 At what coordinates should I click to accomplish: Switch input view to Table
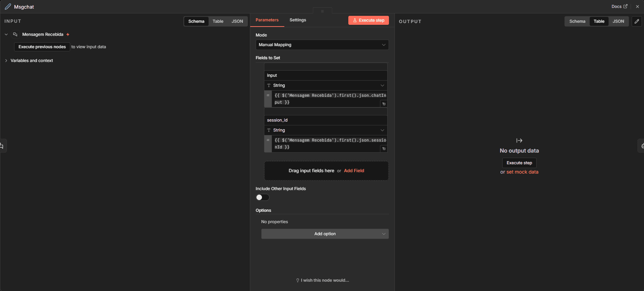tap(218, 21)
